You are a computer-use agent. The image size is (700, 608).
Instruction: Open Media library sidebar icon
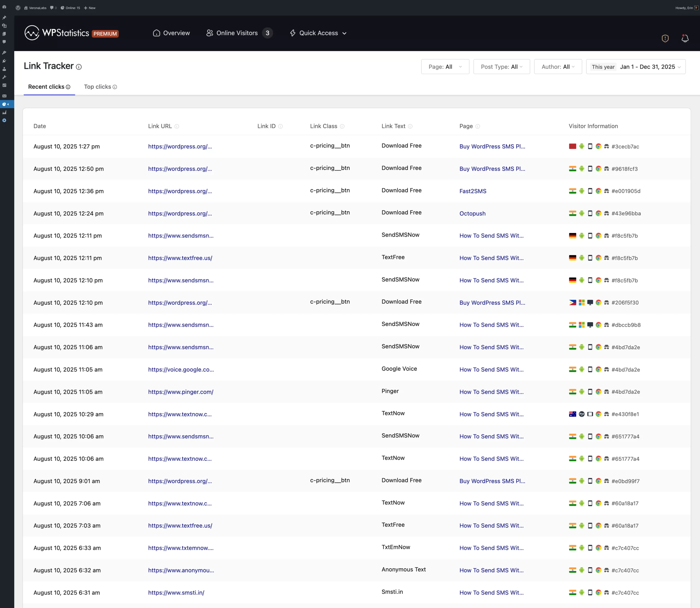[x=4, y=26]
